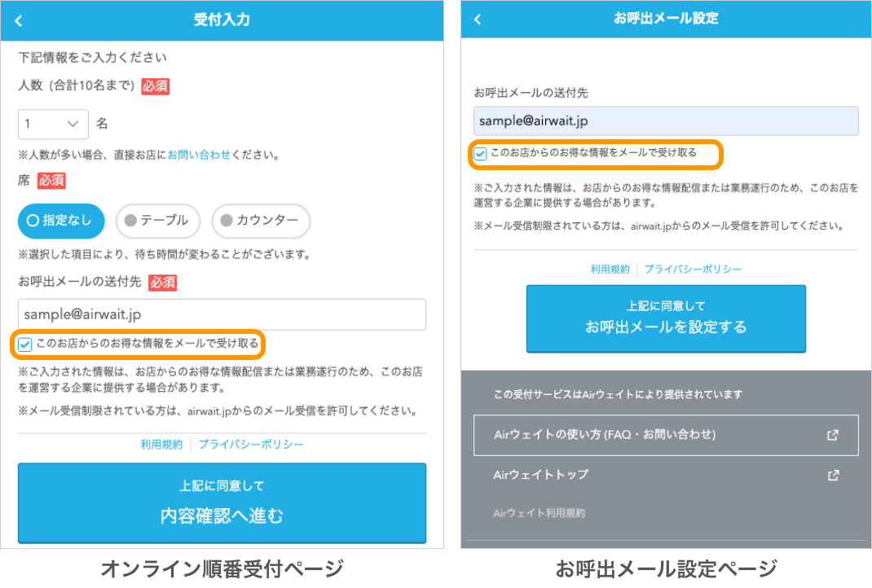Click お呼出メールを設定する button
The width and height of the screenshot is (872, 588).
pyautogui.click(x=666, y=318)
